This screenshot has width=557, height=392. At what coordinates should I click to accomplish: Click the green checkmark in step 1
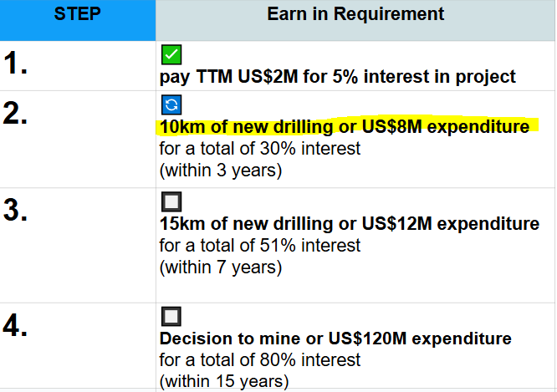pyautogui.click(x=171, y=55)
